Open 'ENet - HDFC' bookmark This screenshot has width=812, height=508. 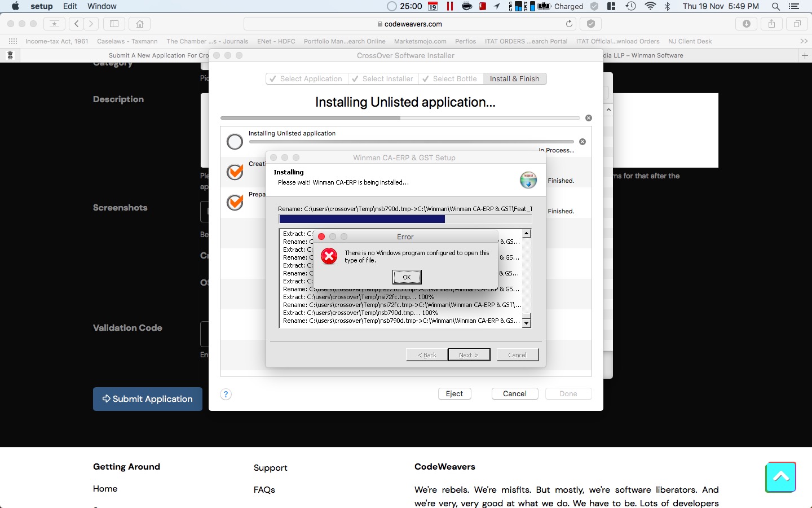(x=276, y=41)
